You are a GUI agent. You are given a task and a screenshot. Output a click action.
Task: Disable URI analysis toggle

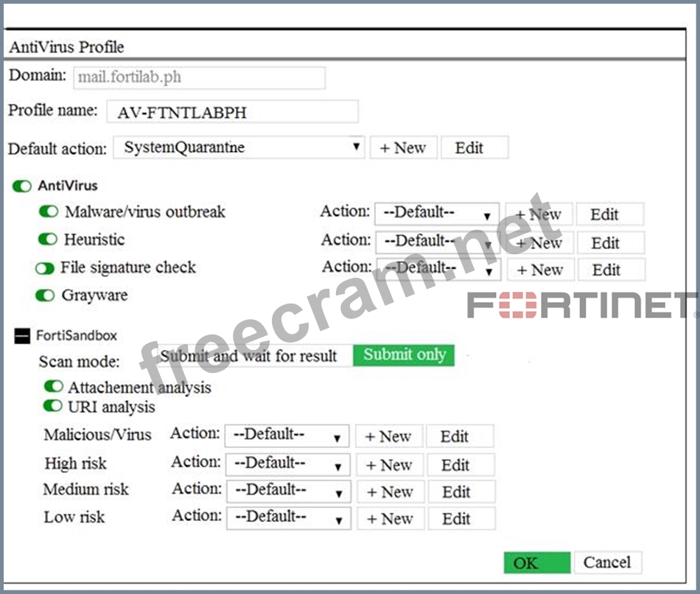(x=52, y=406)
